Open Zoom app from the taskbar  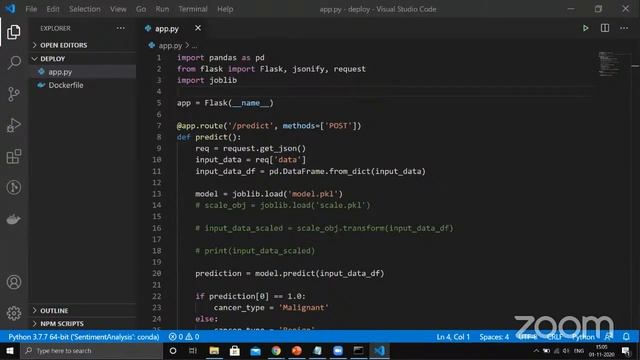(338, 351)
